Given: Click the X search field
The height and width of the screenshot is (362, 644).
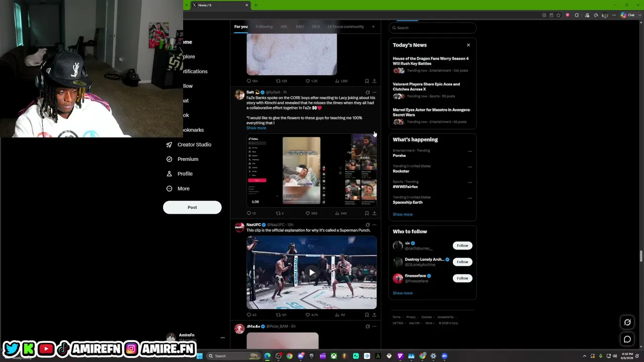Looking at the screenshot, I should [433, 28].
